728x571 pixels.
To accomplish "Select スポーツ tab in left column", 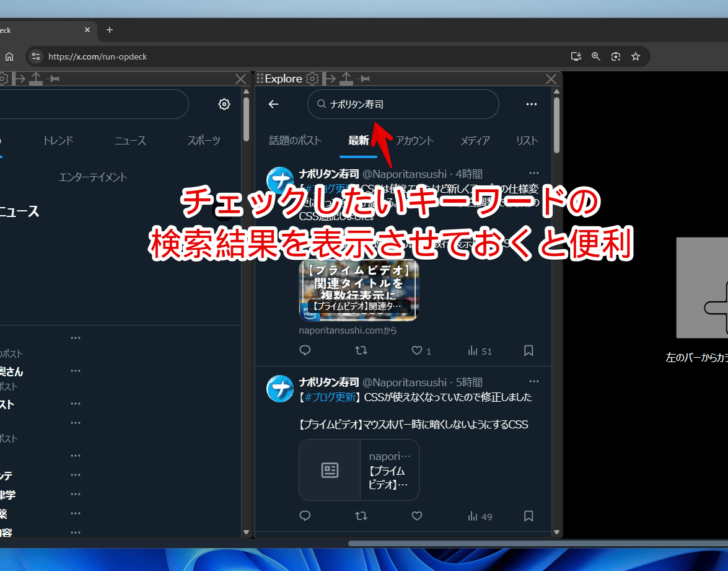I will (204, 140).
